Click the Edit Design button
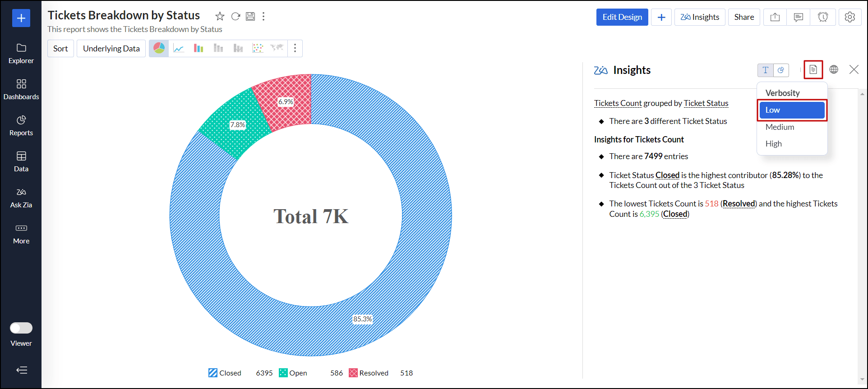Screen dimensions: 868x389 tap(622, 17)
